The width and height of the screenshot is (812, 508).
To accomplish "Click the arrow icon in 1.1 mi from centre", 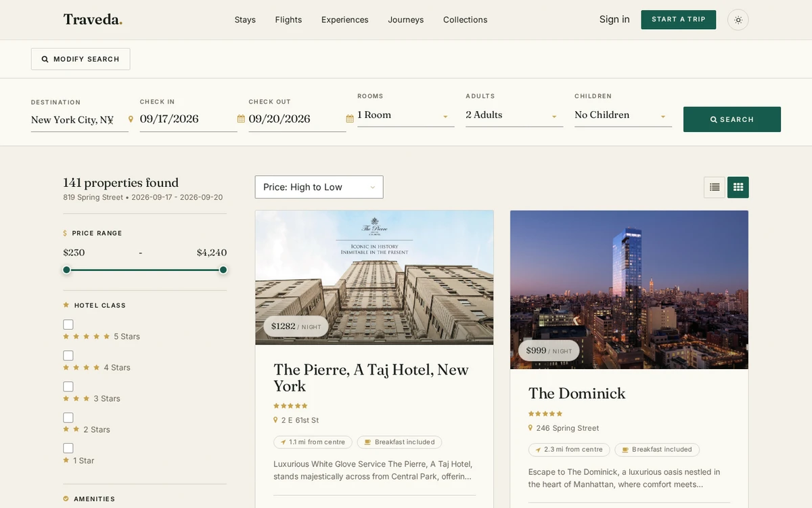I will 284,442.
